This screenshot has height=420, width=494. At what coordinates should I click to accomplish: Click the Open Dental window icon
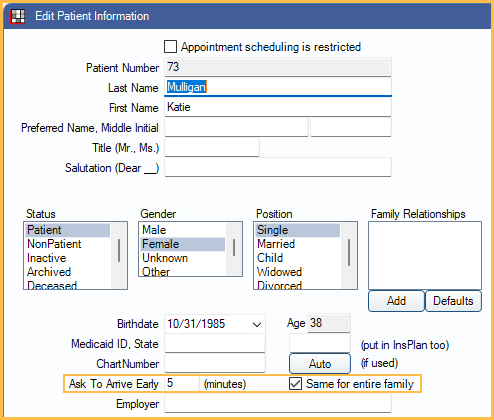(17, 16)
